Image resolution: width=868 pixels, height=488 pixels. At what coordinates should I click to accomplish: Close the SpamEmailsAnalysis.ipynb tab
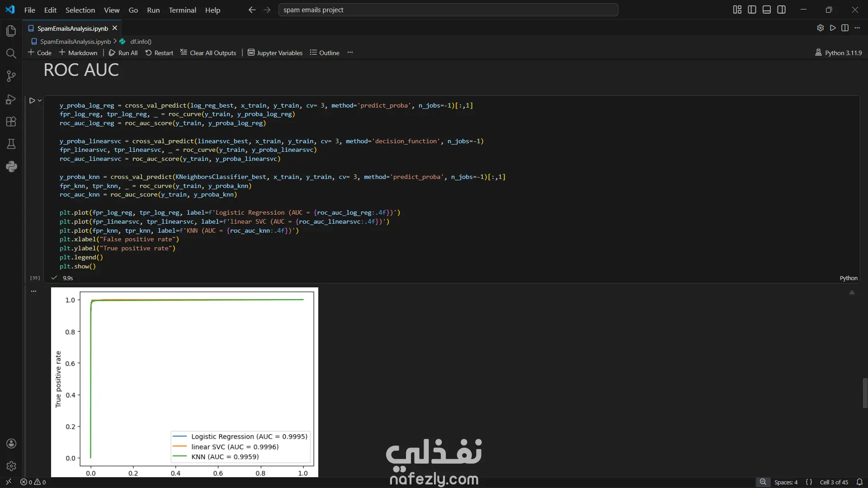coord(115,28)
